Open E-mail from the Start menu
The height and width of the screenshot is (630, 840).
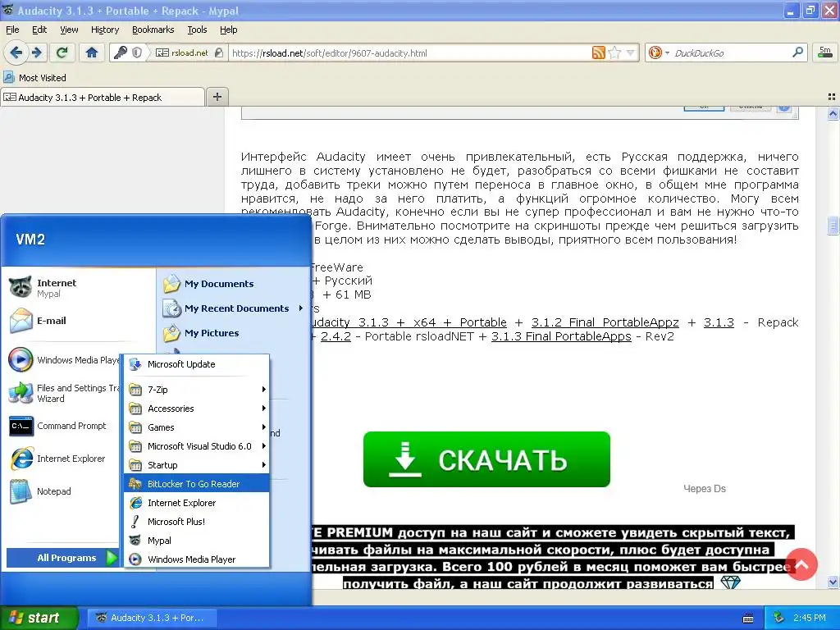pos(80,321)
